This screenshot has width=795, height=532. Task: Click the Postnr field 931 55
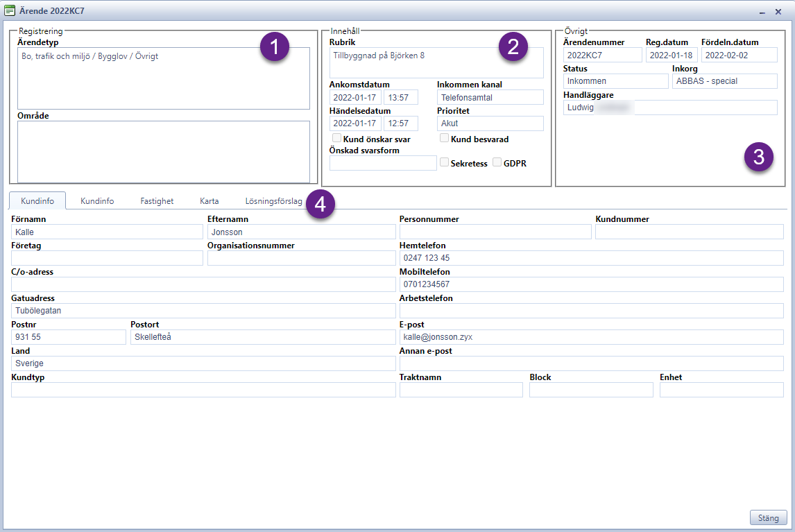point(69,337)
